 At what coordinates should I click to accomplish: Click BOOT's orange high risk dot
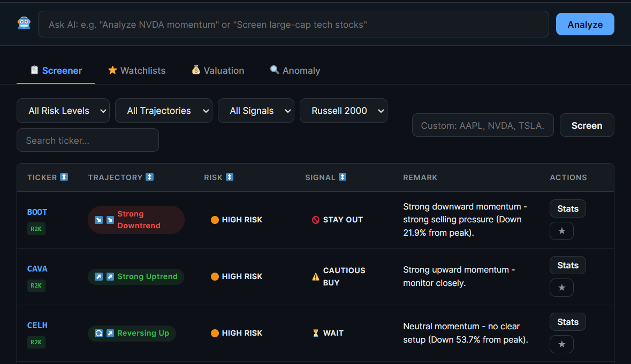tap(215, 220)
